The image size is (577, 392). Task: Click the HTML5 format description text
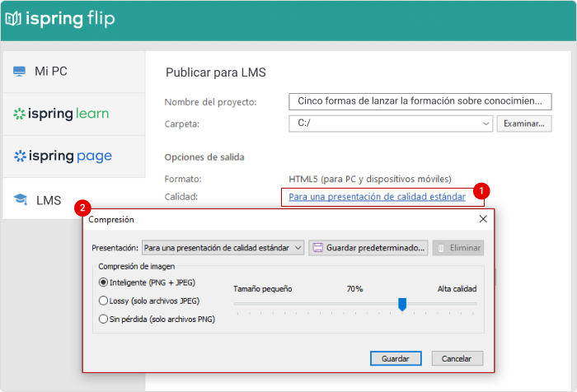pyautogui.click(x=370, y=179)
